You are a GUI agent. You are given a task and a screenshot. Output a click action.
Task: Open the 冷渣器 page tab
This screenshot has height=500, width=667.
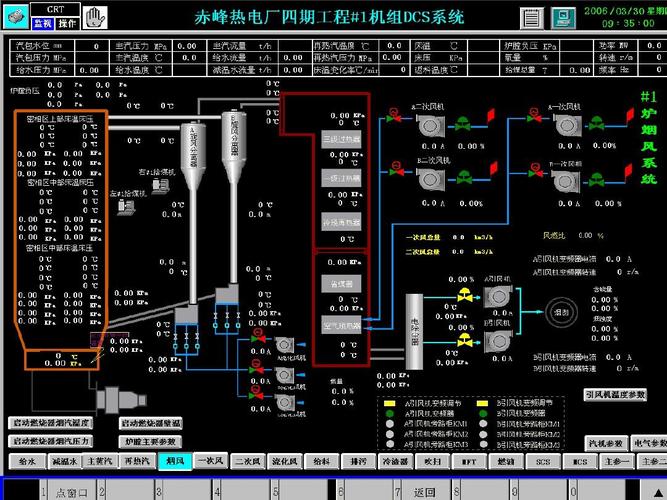(x=396, y=461)
